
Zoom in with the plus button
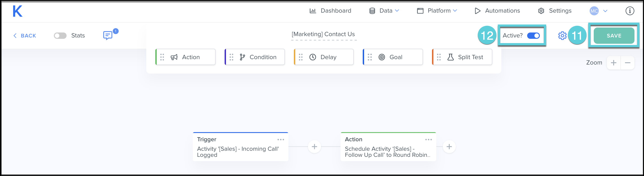click(x=613, y=63)
